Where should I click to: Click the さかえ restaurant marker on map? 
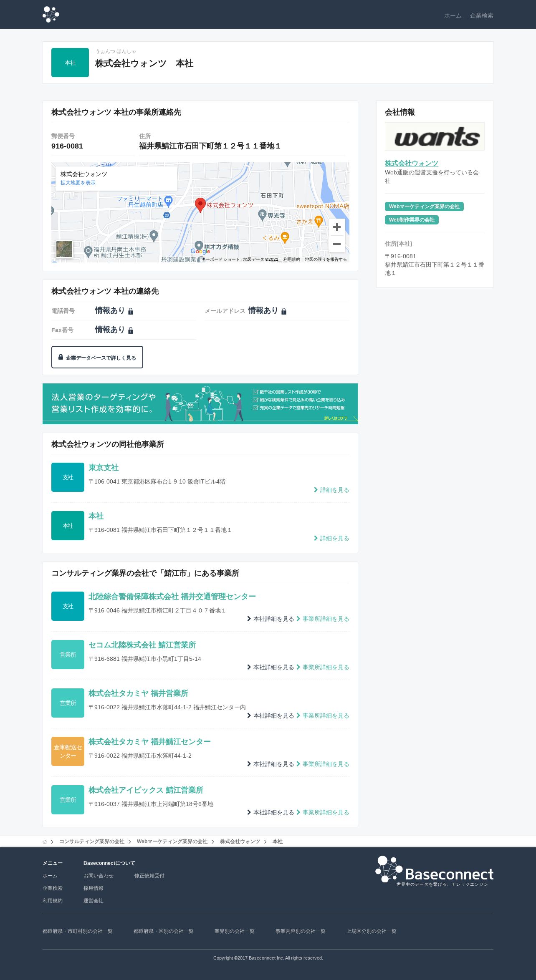pos(319,221)
